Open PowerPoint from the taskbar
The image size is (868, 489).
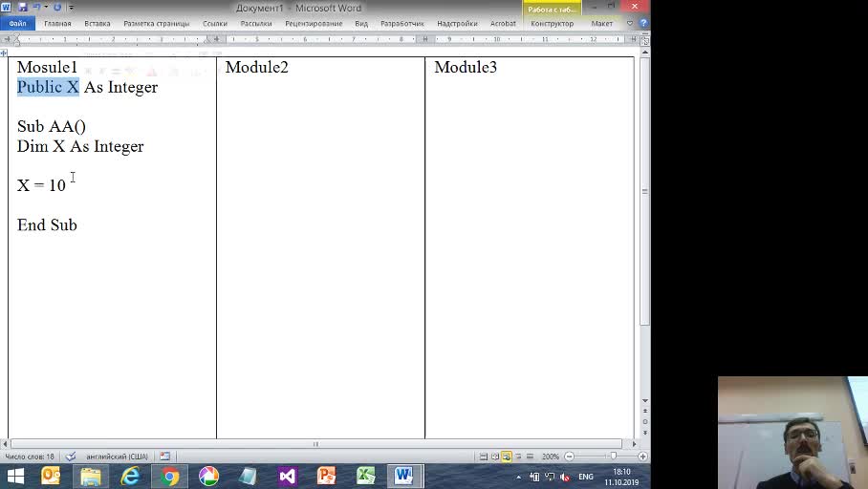327,477
